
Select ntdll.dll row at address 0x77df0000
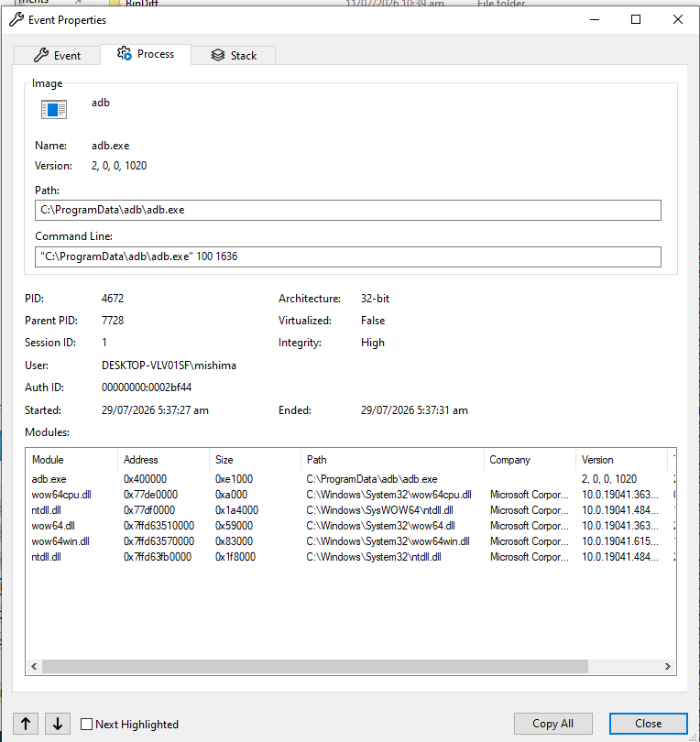point(351,510)
